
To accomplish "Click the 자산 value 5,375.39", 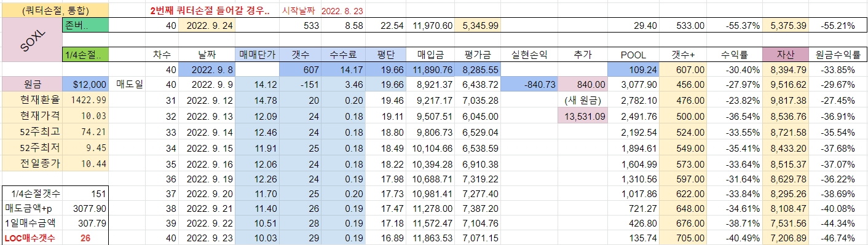I will click(784, 25).
